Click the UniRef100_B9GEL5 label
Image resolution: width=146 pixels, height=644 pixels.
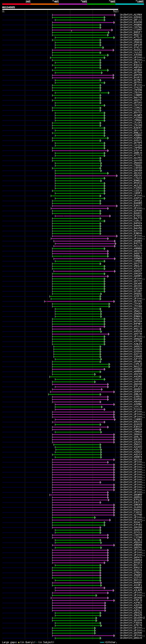[x=131, y=319]
